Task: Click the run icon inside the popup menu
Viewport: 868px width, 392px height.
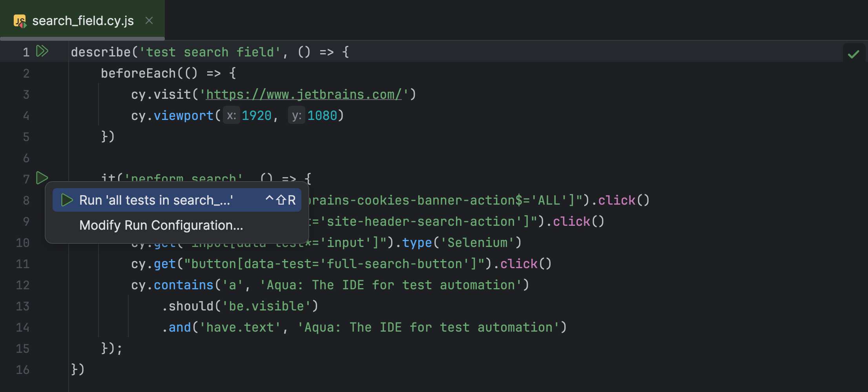Action: coord(66,200)
